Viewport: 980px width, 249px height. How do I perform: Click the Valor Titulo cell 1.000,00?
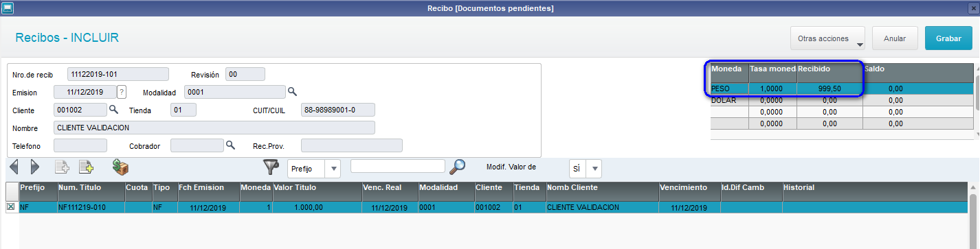click(317, 207)
